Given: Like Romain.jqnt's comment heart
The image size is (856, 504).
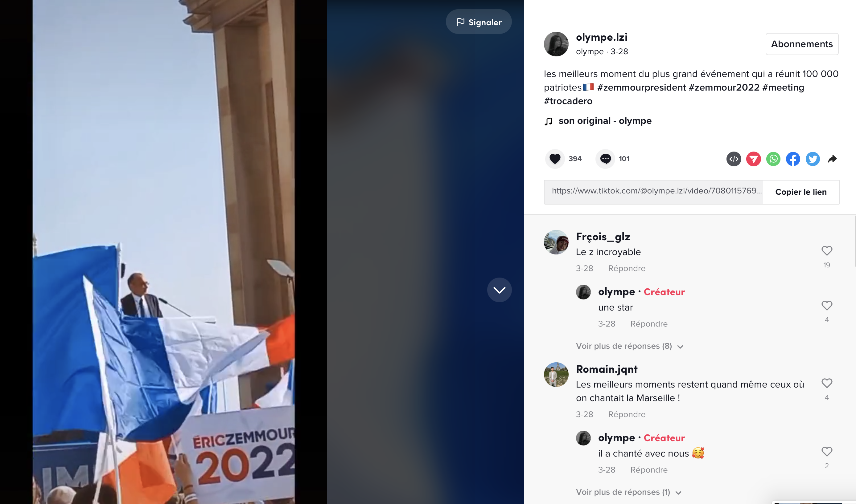Looking at the screenshot, I should 827,383.
